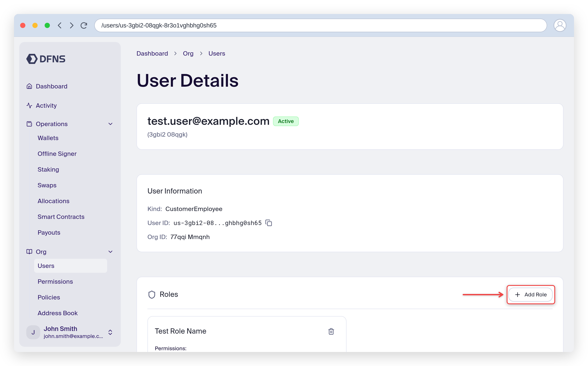Follow Org breadcrumb link

tap(188, 53)
